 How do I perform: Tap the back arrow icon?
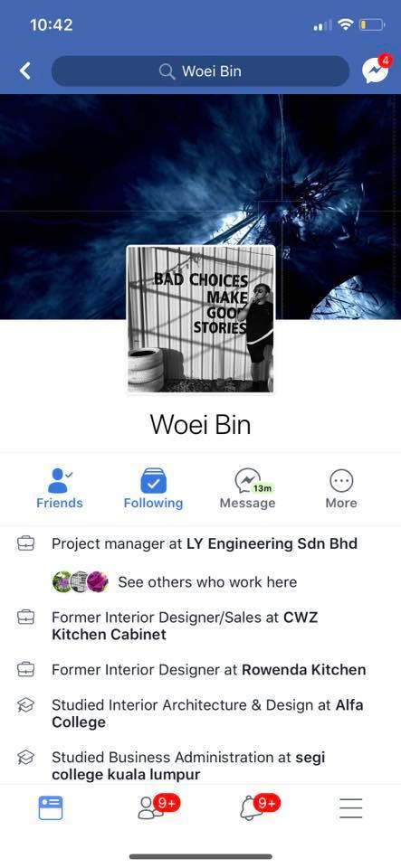coord(25,71)
